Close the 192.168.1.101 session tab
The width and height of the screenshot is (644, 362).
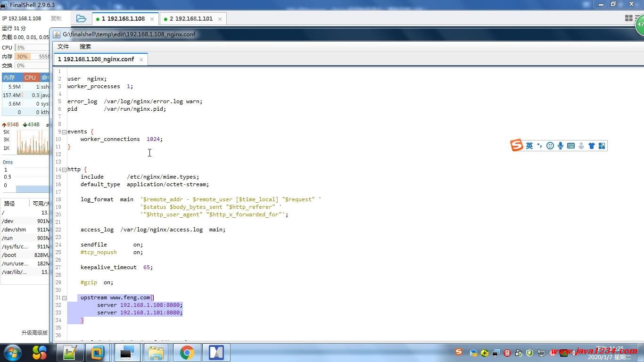(220, 19)
